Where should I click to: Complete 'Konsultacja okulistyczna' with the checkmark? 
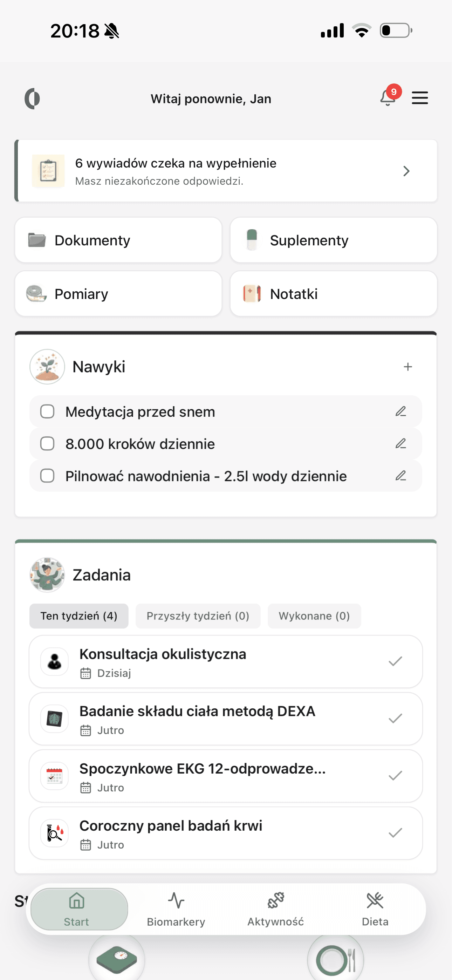coord(396,661)
